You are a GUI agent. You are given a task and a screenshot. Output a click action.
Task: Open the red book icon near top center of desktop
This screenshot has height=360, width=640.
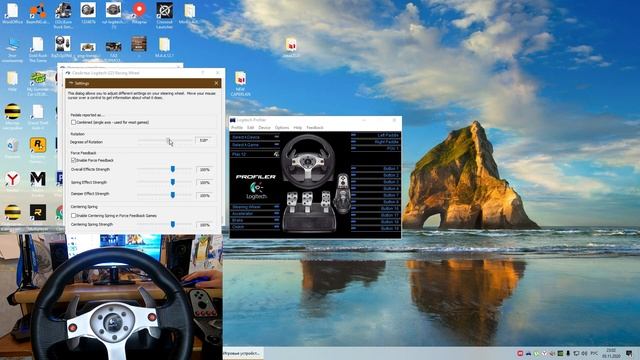[291, 44]
